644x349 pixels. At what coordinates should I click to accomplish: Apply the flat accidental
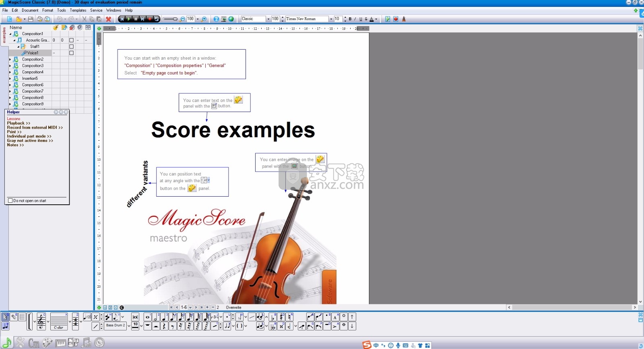[x=272, y=317]
